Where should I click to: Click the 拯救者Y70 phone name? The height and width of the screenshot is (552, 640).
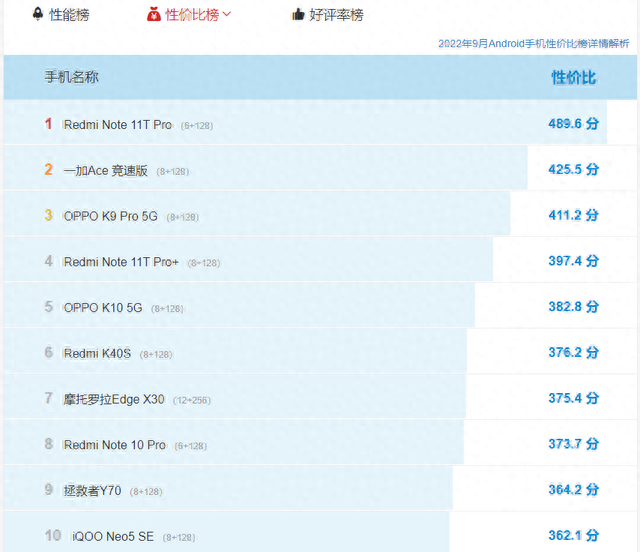click(92, 490)
